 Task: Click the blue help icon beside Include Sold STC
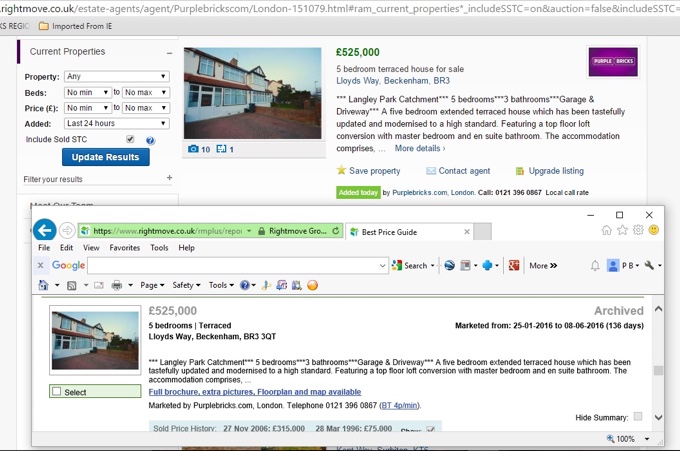pyautogui.click(x=150, y=141)
